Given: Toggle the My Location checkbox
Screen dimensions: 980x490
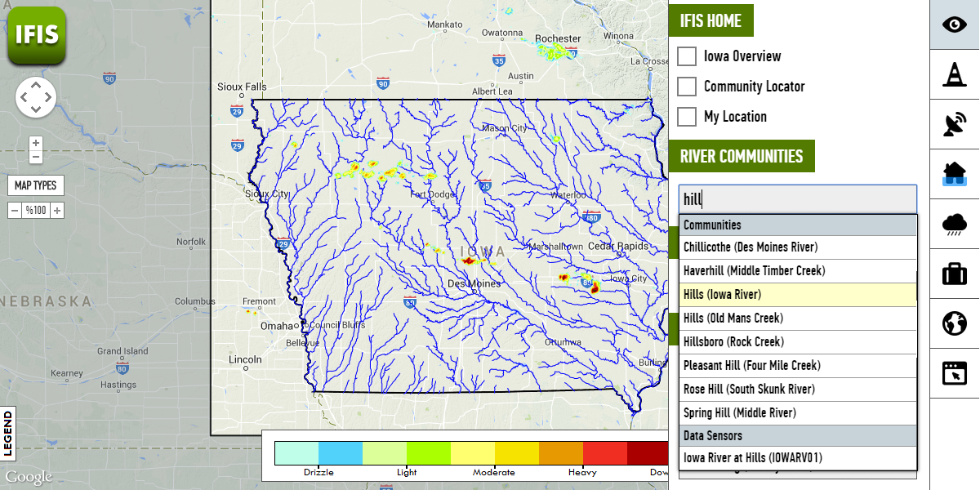Looking at the screenshot, I should [x=688, y=117].
